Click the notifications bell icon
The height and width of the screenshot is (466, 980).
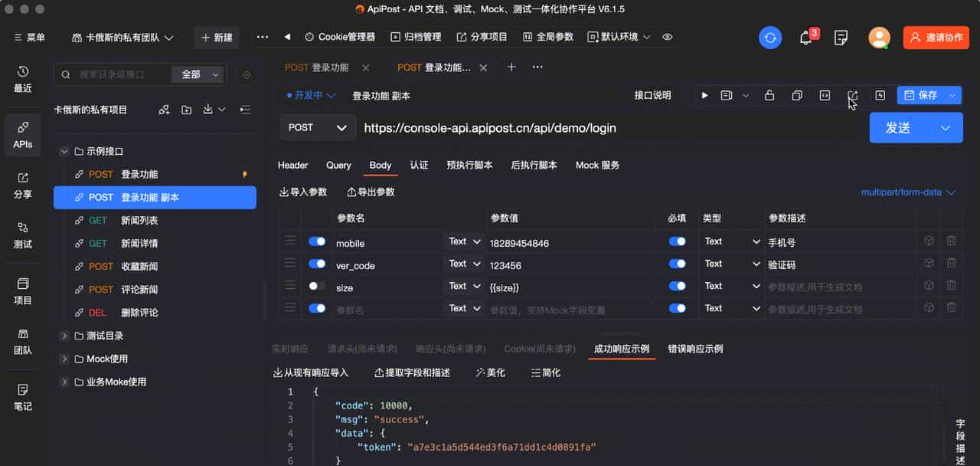(x=805, y=36)
